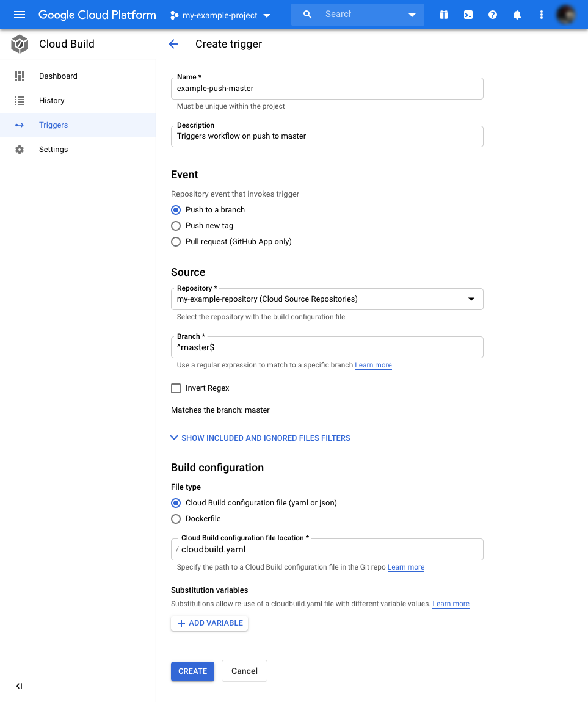588x702 pixels.
Task: Select Pull request (GitHub App only)
Action: point(176,242)
